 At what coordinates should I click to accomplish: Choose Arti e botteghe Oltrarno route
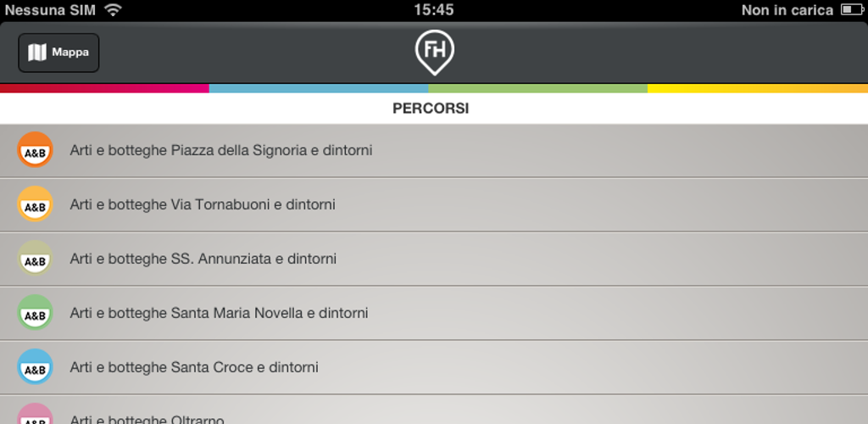tap(147, 419)
